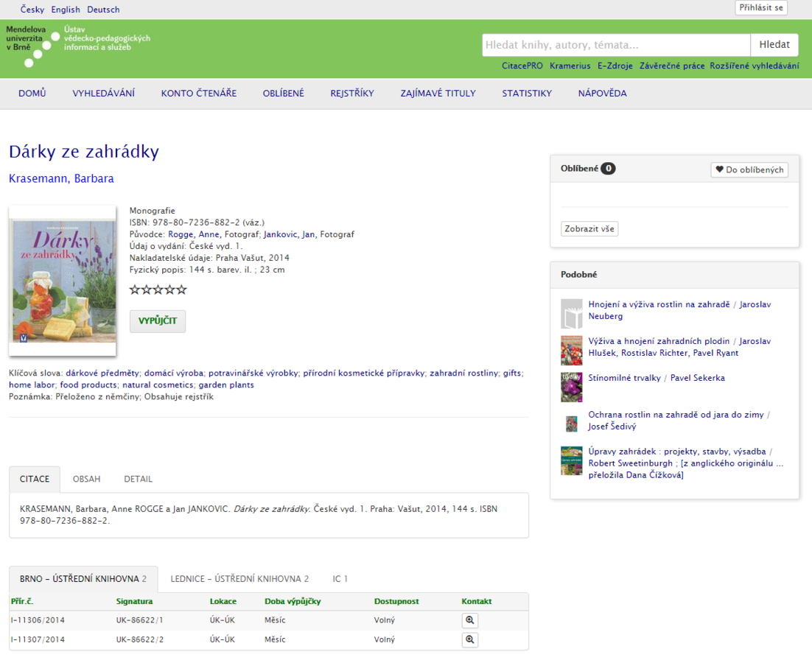The height and width of the screenshot is (663, 812).
Task: Open KONTO ČTENÁŘE menu item
Action: tap(199, 93)
